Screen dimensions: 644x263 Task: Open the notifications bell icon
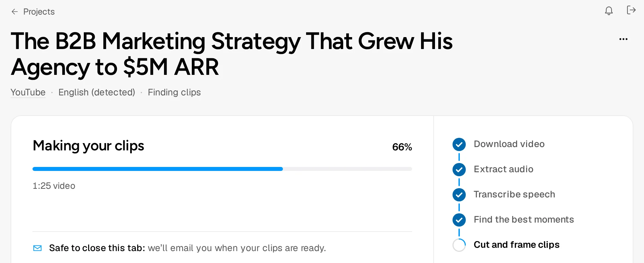(609, 11)
